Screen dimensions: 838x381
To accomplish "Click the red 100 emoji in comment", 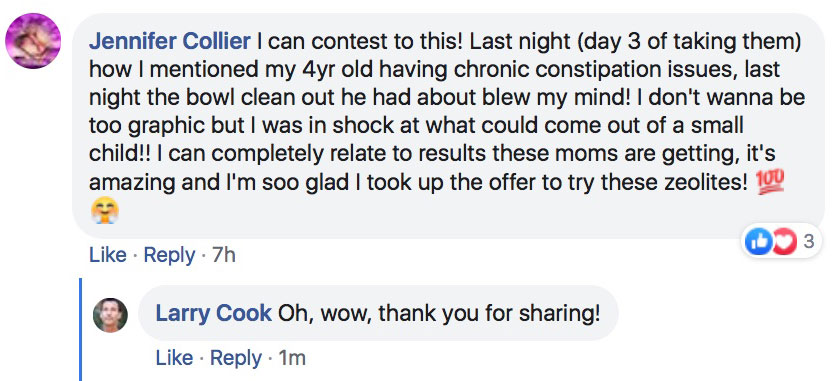I will click(770, 183).
